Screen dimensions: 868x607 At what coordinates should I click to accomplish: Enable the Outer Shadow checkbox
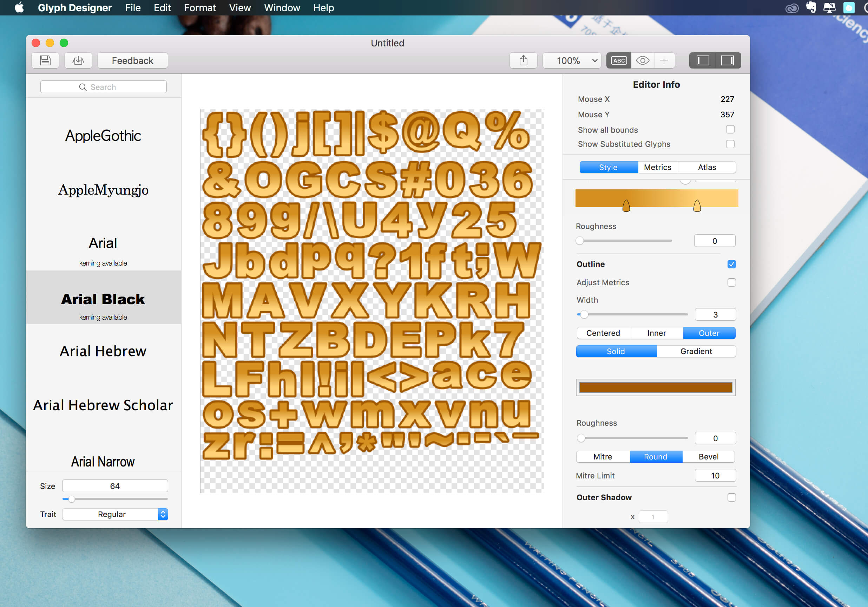point(731,497)
